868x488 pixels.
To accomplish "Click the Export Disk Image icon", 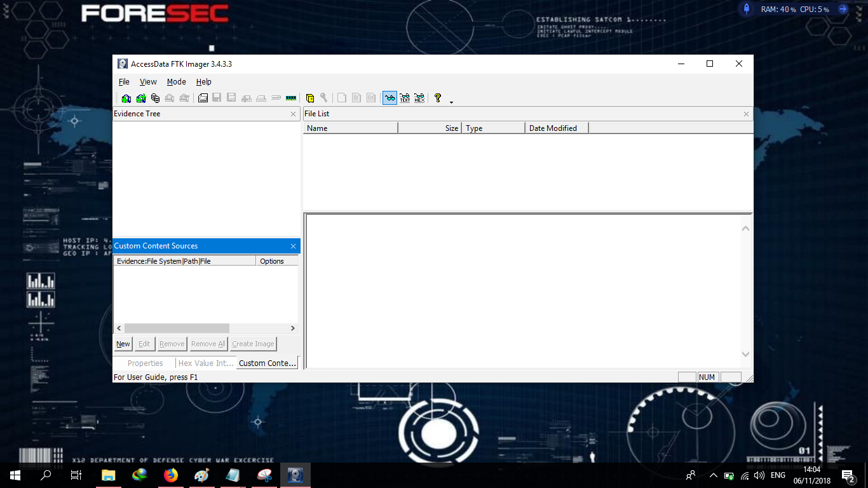I will pos(217,98).
